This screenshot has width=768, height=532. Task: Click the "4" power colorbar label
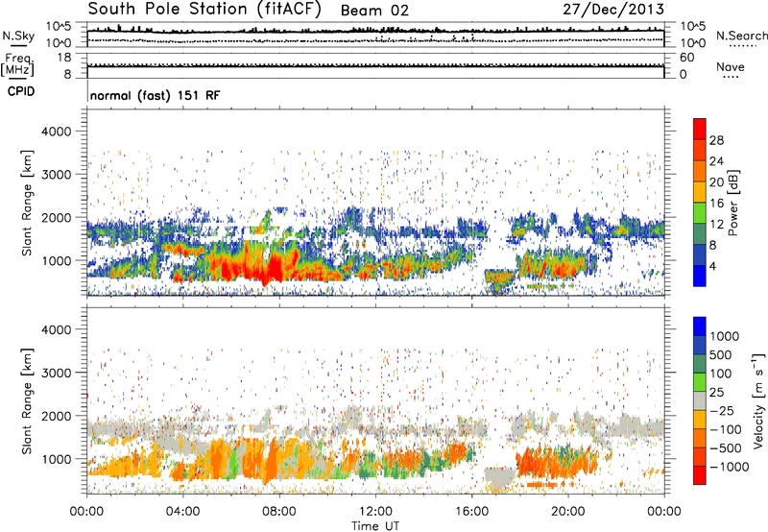pyautogui.click(x=712, y=266)
